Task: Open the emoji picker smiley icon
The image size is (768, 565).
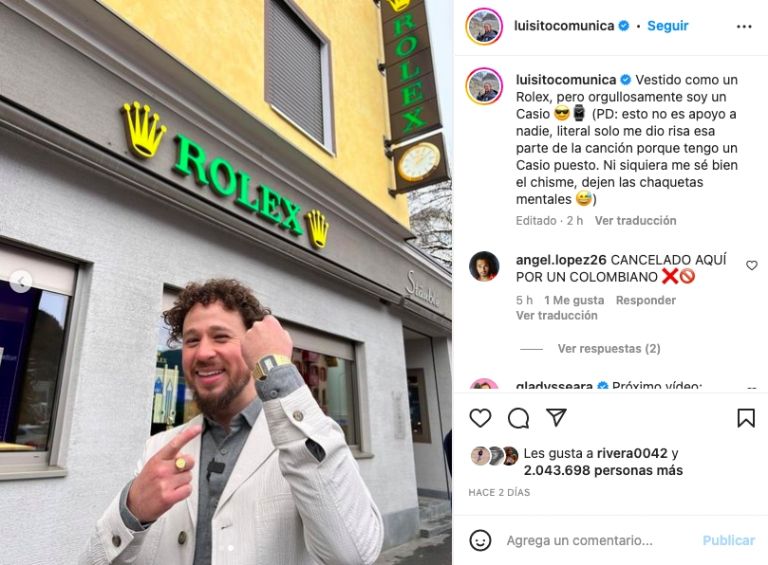Action: (x=480, y=541)
